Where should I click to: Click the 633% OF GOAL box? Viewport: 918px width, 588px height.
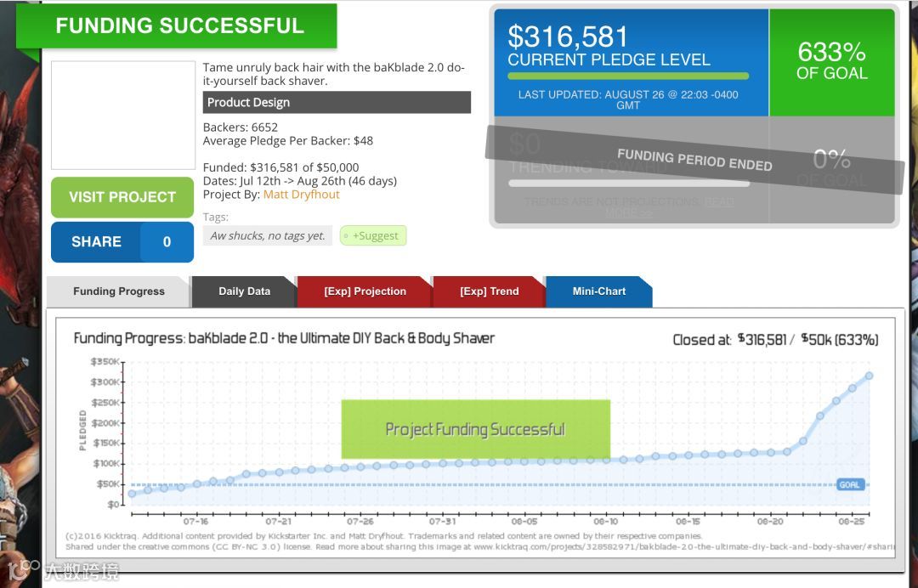click(832, 61)
